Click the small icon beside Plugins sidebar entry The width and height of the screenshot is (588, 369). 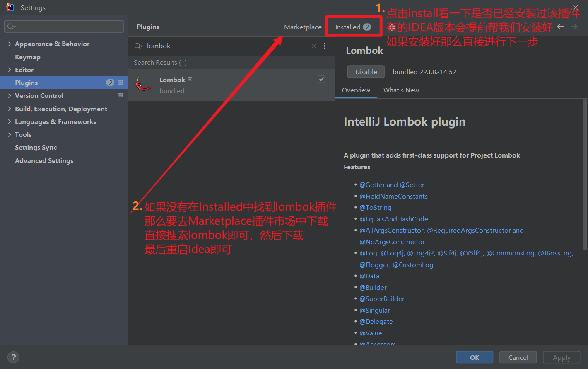(x=120, y=83)
